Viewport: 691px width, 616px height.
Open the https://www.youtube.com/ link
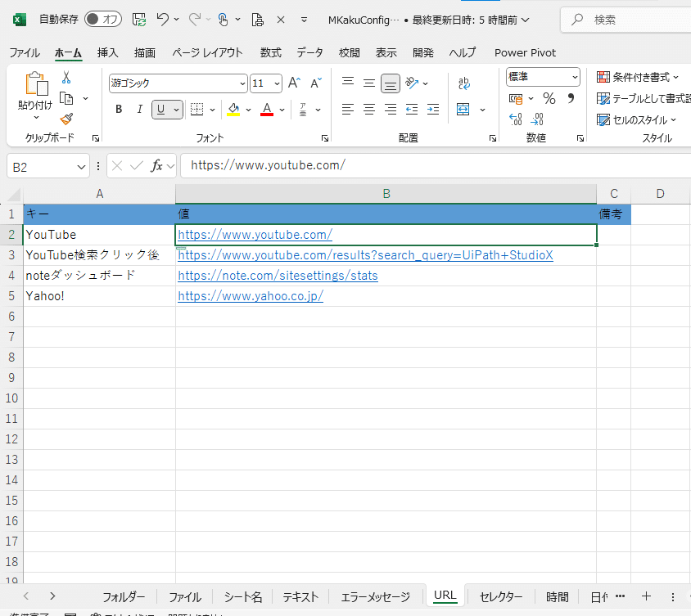tap(255, 235)
